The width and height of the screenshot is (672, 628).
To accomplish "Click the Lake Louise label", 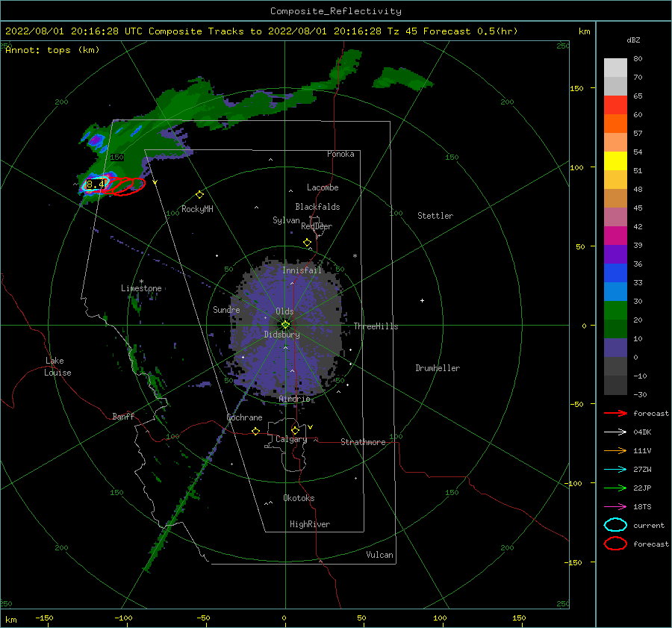I will [x=57, y=367].
